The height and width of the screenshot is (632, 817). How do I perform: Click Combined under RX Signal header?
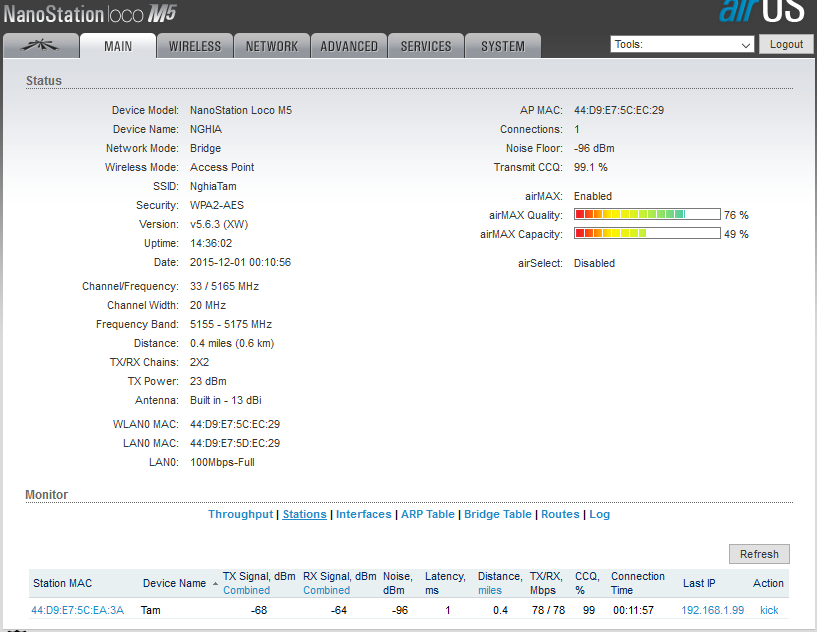click(326, 590)
